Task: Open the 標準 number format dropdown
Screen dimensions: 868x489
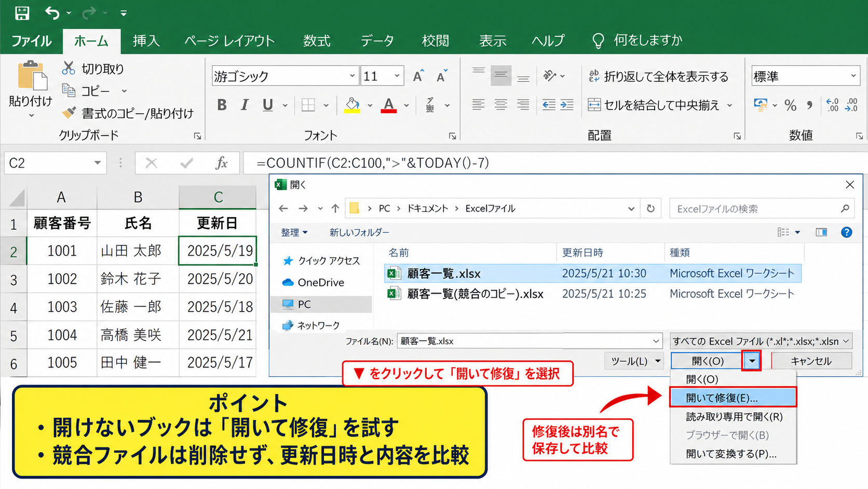Action: [853, 76]
